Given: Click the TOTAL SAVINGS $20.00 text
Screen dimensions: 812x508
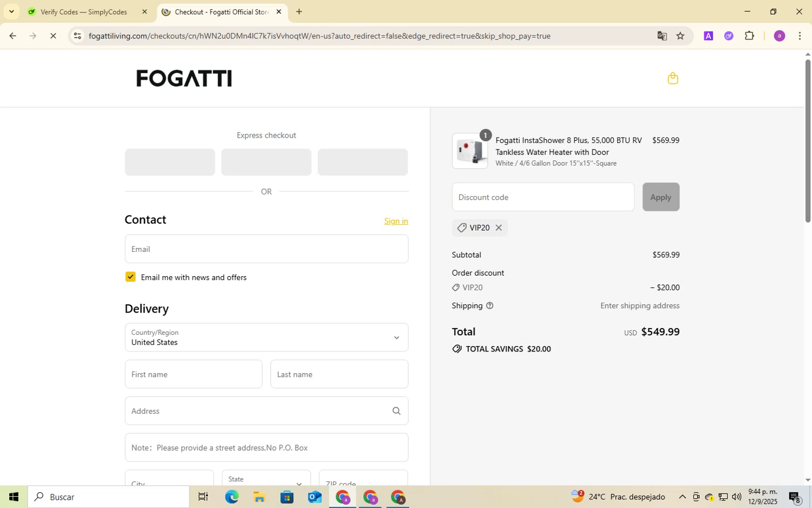Looking at the screenshot, I should (508, 349).
